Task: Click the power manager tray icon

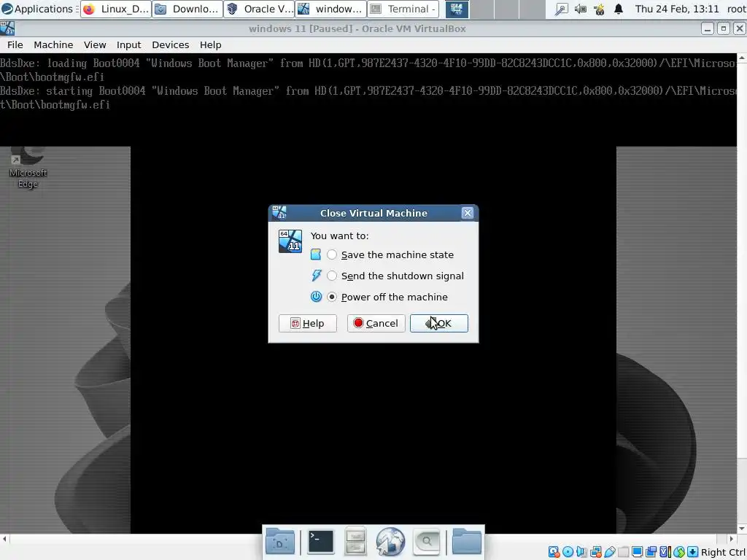Action: coord(600,9)
